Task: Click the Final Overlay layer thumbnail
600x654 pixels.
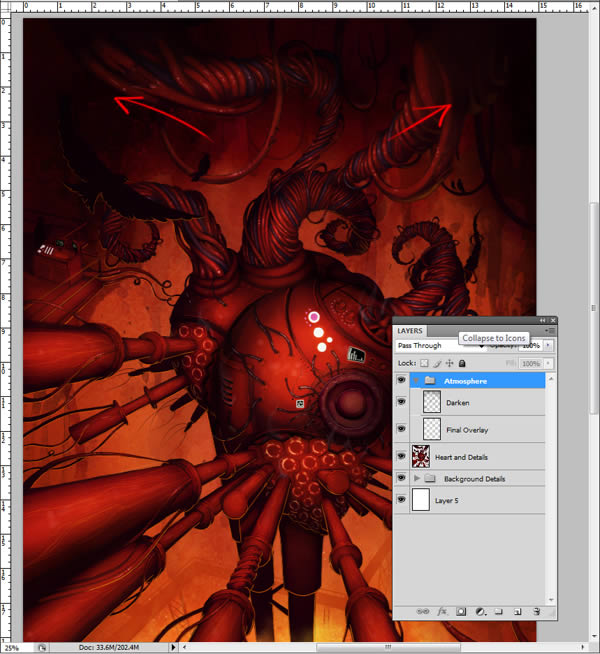Action: 432,429
